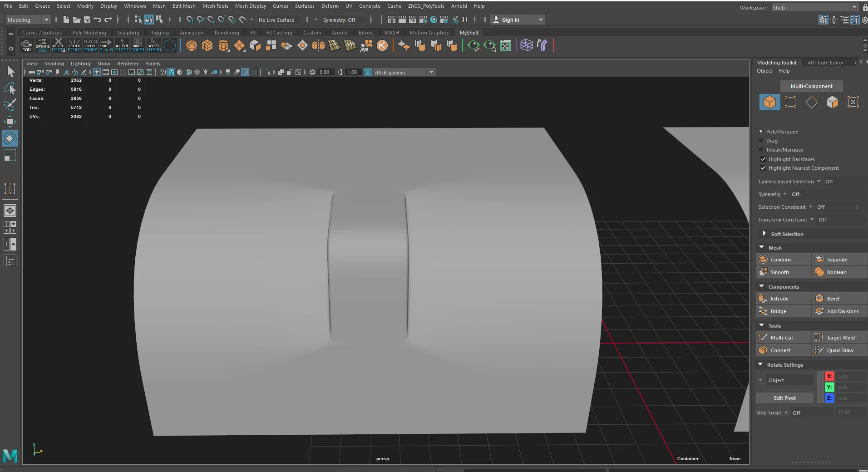Open the viewport Shading menu
Image resolution: width=868 pixels, height=472 pixels.
(x=54, y=64)
